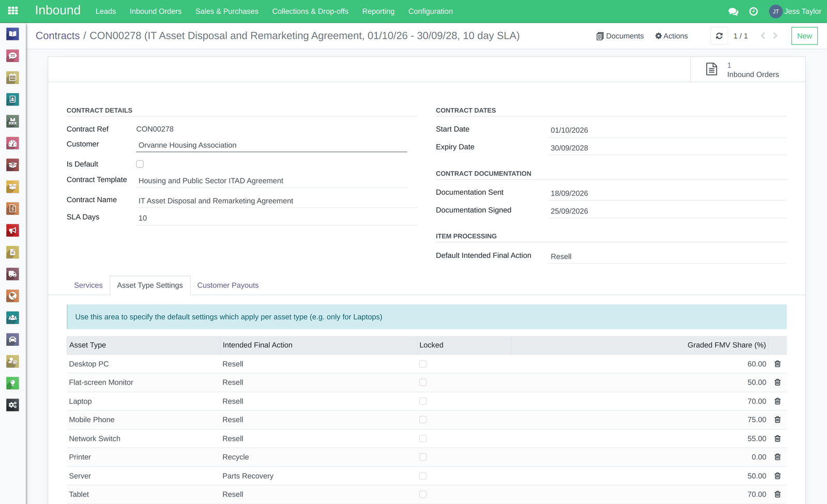Open the green lightbulb sidebar app
This screenshot has height=504, width=827.
point(13,383)
